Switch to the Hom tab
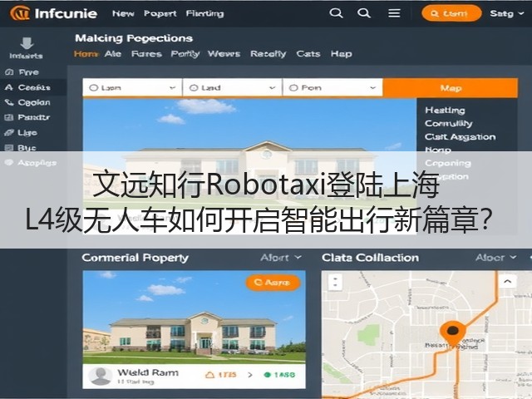The height and width of the screenshot is (399, 532). pos(86,54)
